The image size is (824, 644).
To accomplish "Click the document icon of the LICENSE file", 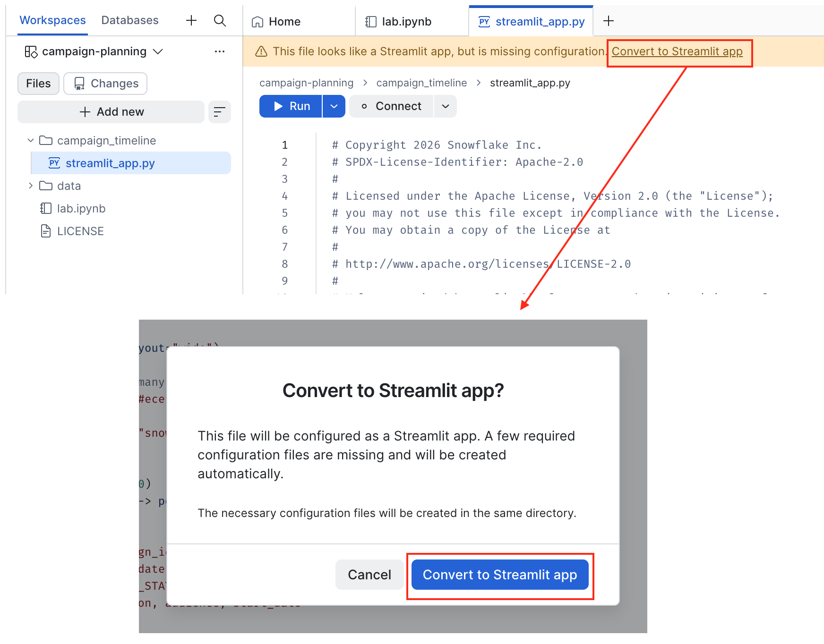I will point(46,231).
